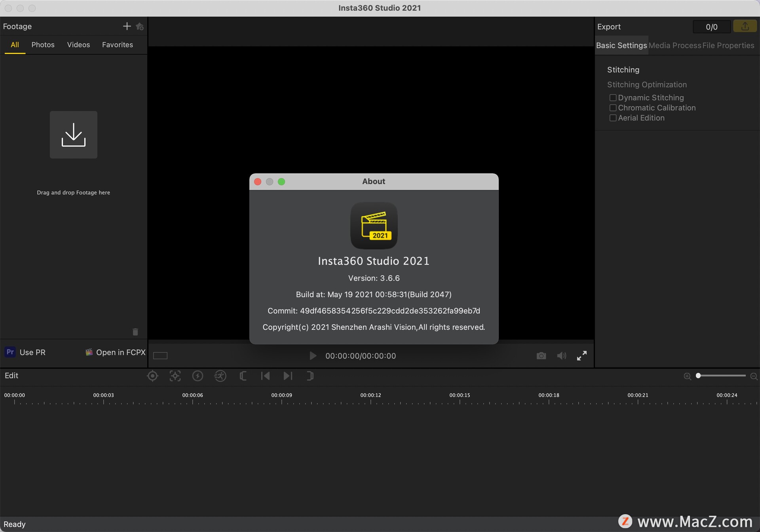
Task: Switch to the Media Process tab
Action: [674, 46]
